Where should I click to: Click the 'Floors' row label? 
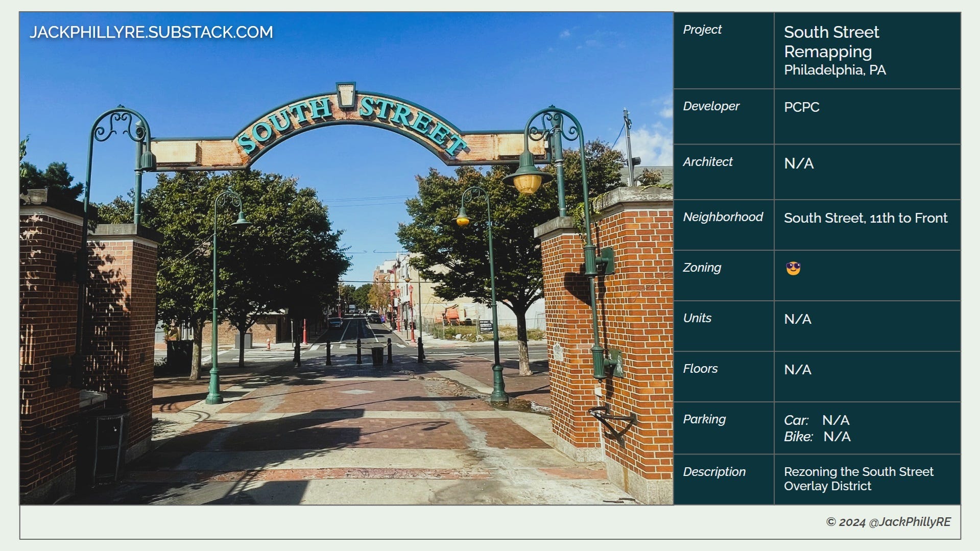tap(700, 369)
